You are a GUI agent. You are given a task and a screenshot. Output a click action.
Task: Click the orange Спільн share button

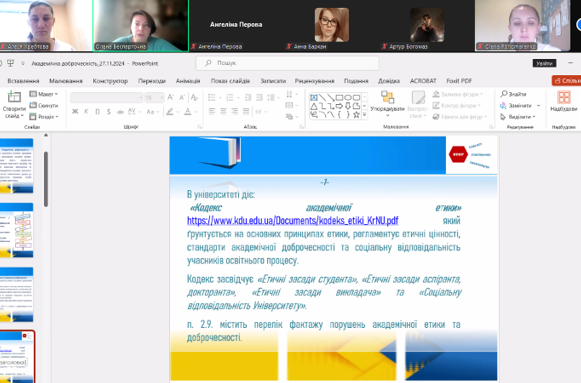click(567, 80)
